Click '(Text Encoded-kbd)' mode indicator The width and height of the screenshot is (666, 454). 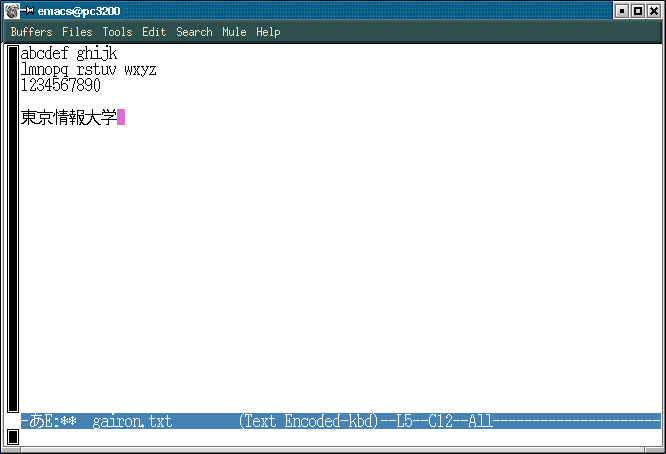[308, 421]
